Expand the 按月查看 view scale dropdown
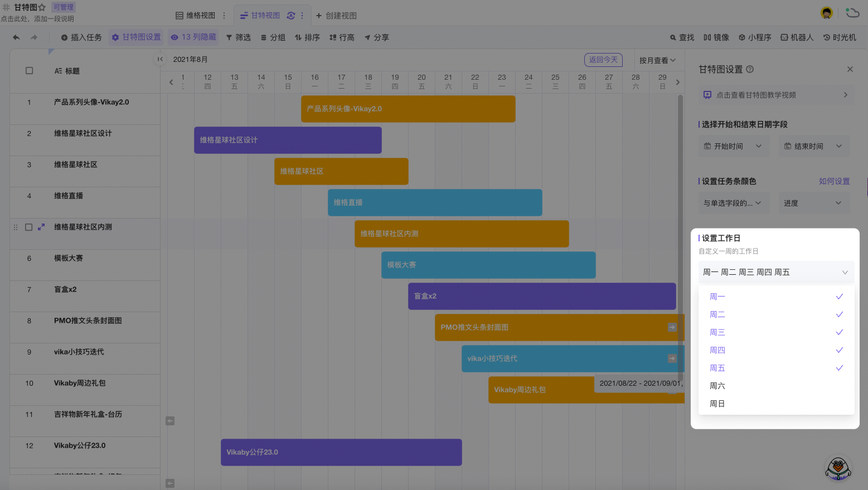868x490 pixels. tap(657, 60)
